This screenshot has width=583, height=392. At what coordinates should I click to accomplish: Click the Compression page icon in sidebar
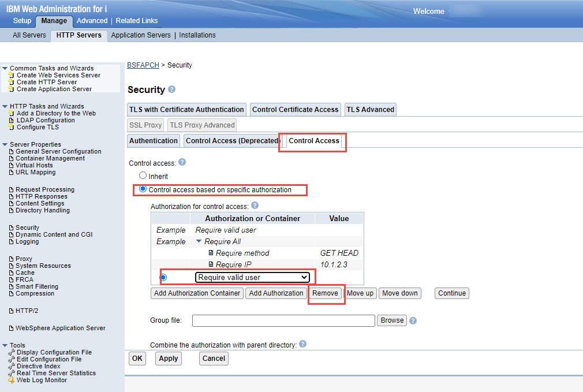click(11, 293)
